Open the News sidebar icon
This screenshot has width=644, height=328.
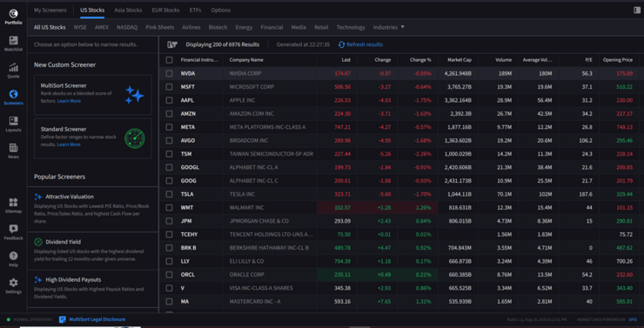(13, 148)
